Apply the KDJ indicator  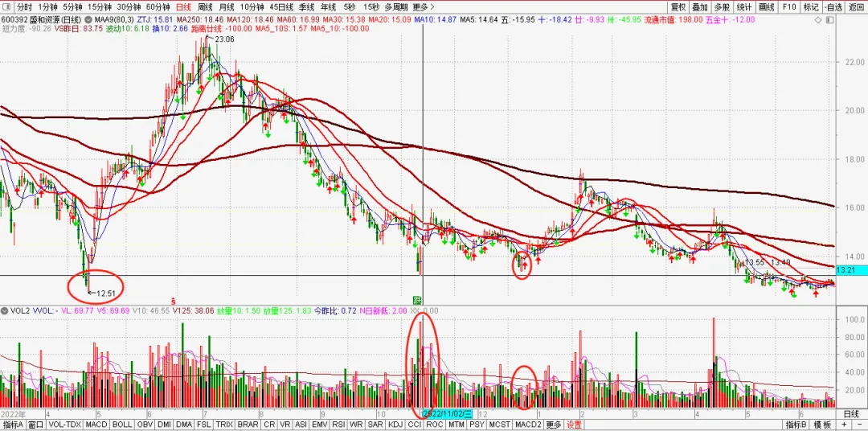pos(395,425)
